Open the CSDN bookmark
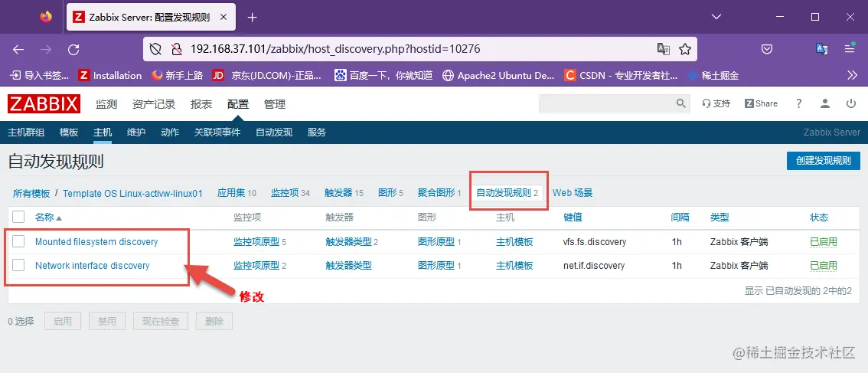868x373 pixels. click(x=621, y=75)
